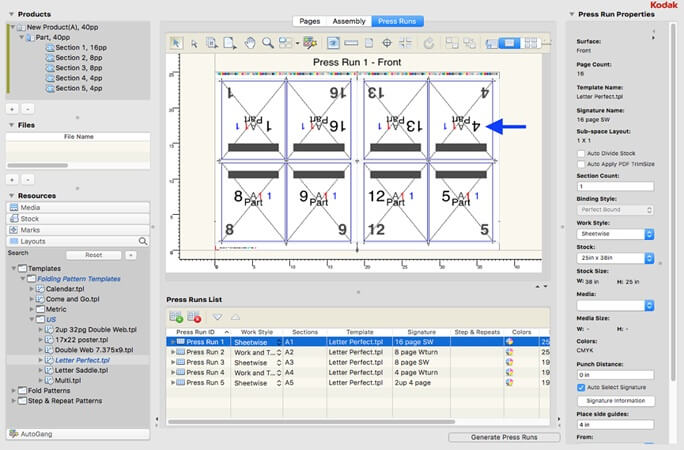Select Letter Saddle.tpl template
This screenshot has height=450, width=684.
click(81, 370)
